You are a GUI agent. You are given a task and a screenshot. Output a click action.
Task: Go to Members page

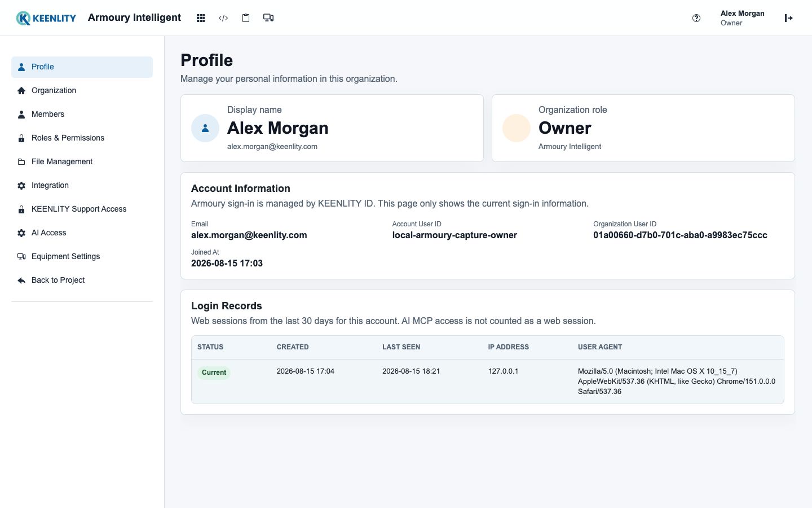point(82,114)
